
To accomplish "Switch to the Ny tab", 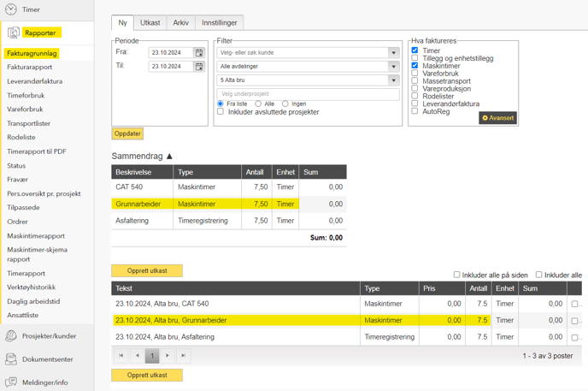I will point(122,23).
